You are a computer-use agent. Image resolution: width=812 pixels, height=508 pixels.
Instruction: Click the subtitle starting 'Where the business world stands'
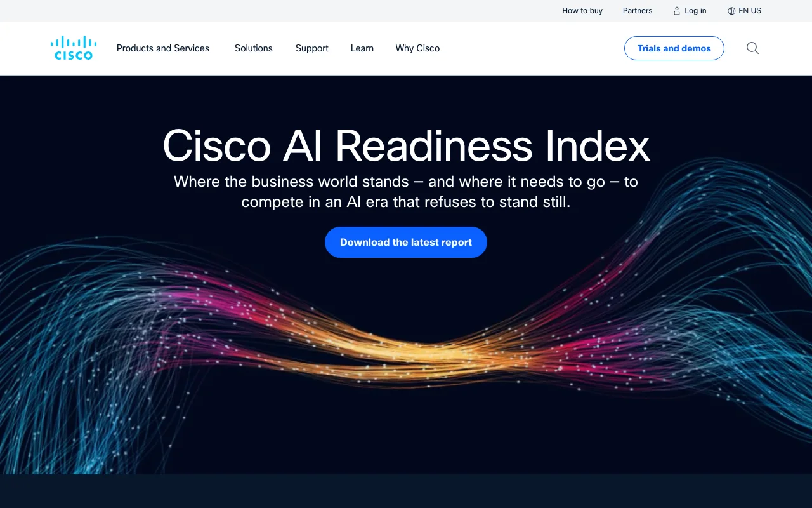point(406,192)
